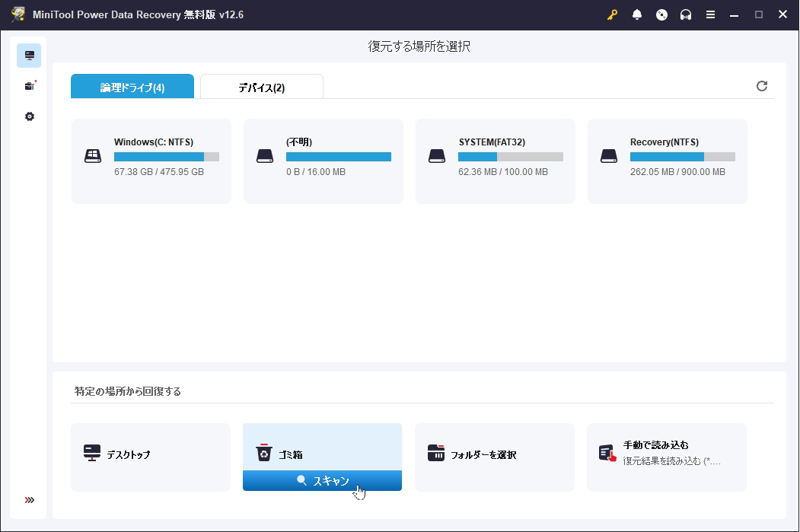
Task: Choose デスクトップ recovery location
Action: [x=151, y=457]
